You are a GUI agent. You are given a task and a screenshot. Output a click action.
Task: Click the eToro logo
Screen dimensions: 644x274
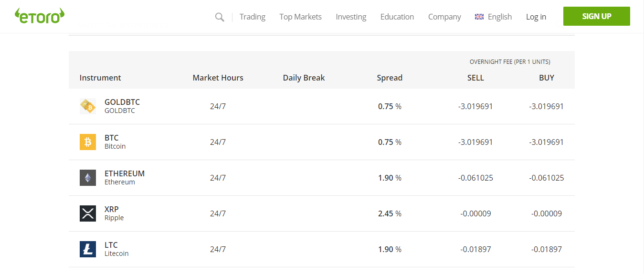pyautogui.click(x=40, y=16)
